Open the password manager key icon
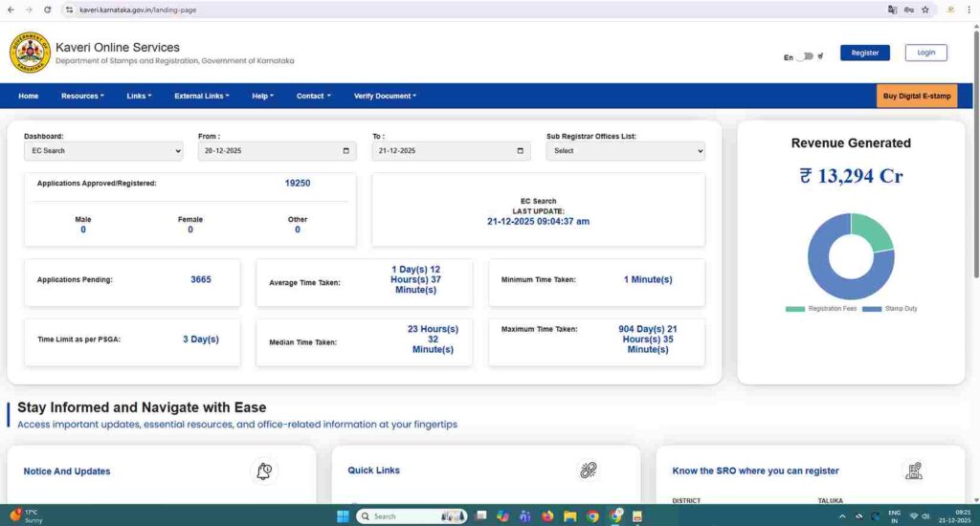Image resolution: width=980 pixels, height=526 pixels. 908,10
